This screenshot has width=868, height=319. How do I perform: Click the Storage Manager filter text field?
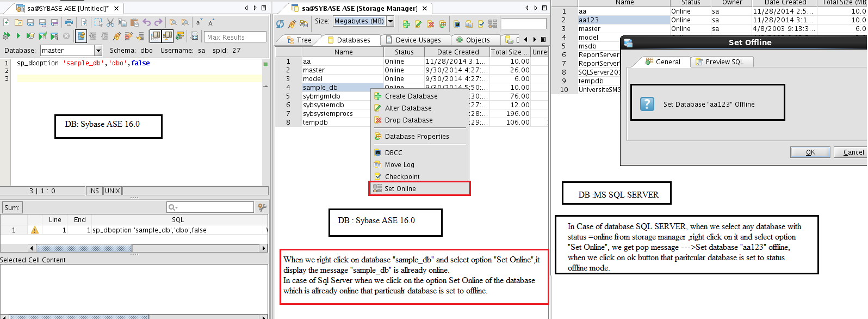[x=523, y=24]
